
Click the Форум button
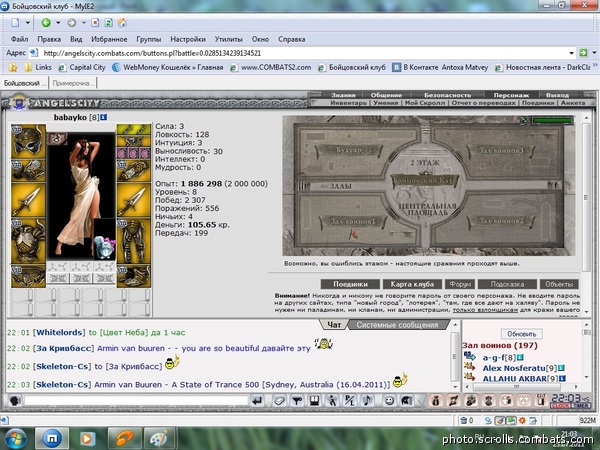(x=460, y=284)
